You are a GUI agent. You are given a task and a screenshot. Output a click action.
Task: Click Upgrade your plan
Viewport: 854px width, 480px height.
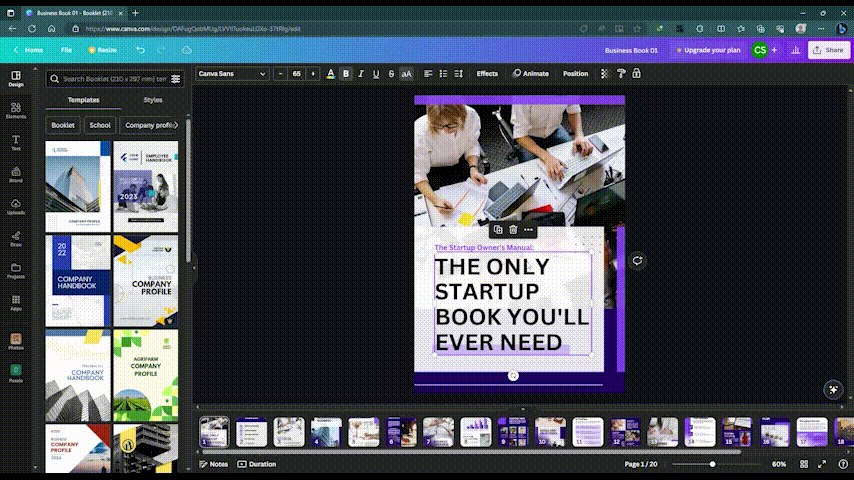(x=709, y=50)
